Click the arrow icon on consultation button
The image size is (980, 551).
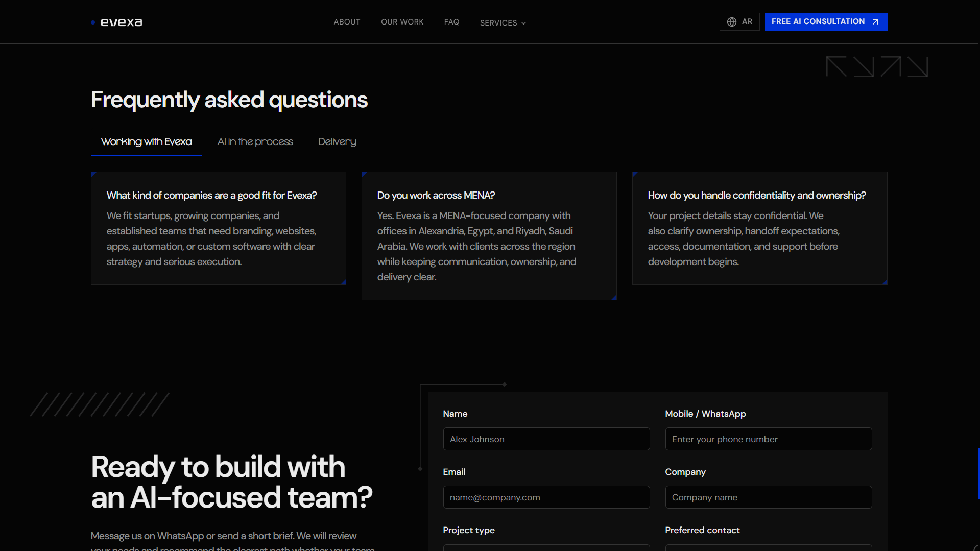pos(875,21)
